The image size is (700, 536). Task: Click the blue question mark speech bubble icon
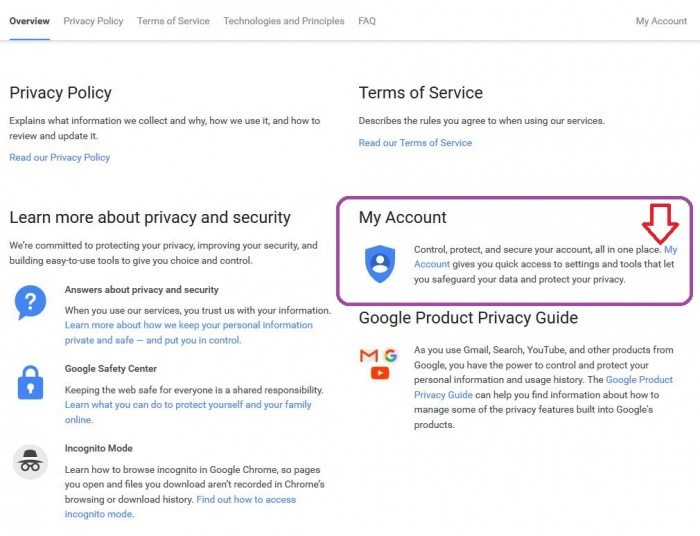[x=30, y=301]
